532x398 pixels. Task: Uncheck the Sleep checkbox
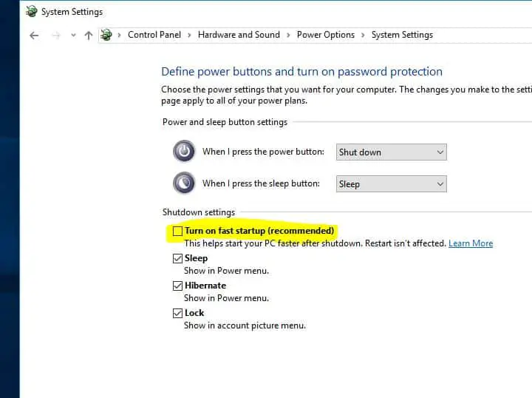tap(177, 258)
